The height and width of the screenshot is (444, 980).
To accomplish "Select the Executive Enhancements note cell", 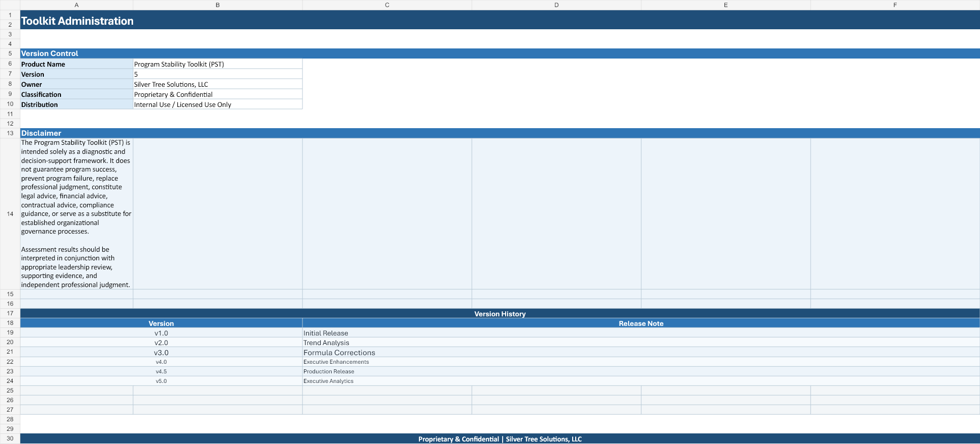I will click(641, 362).
